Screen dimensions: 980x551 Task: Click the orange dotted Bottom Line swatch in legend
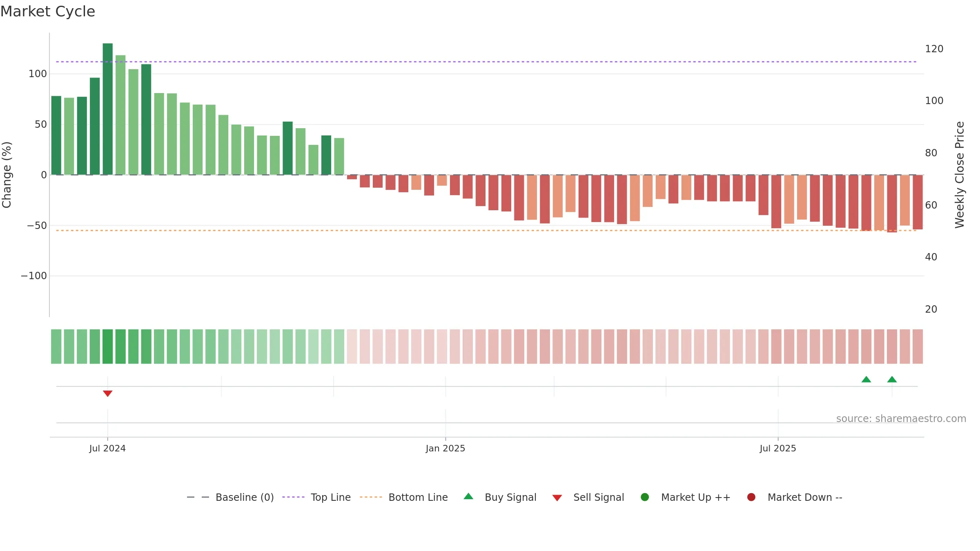[371, 497]
